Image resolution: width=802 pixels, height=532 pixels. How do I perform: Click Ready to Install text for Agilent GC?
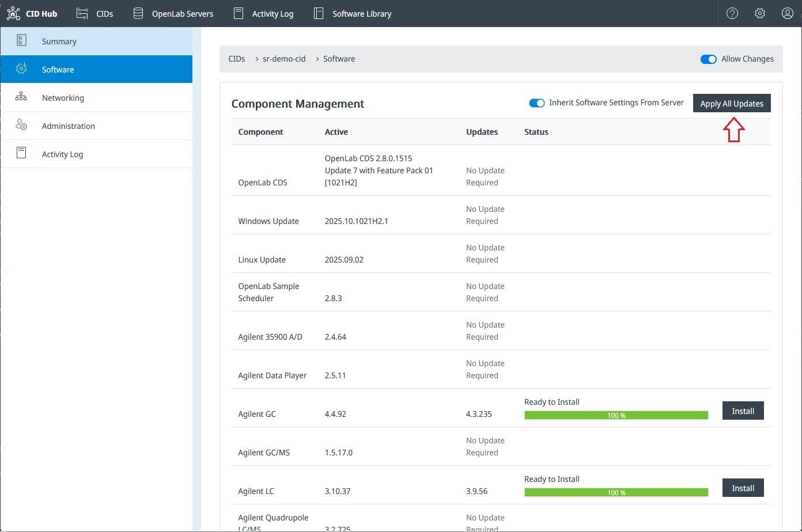(x=552, y=402)
